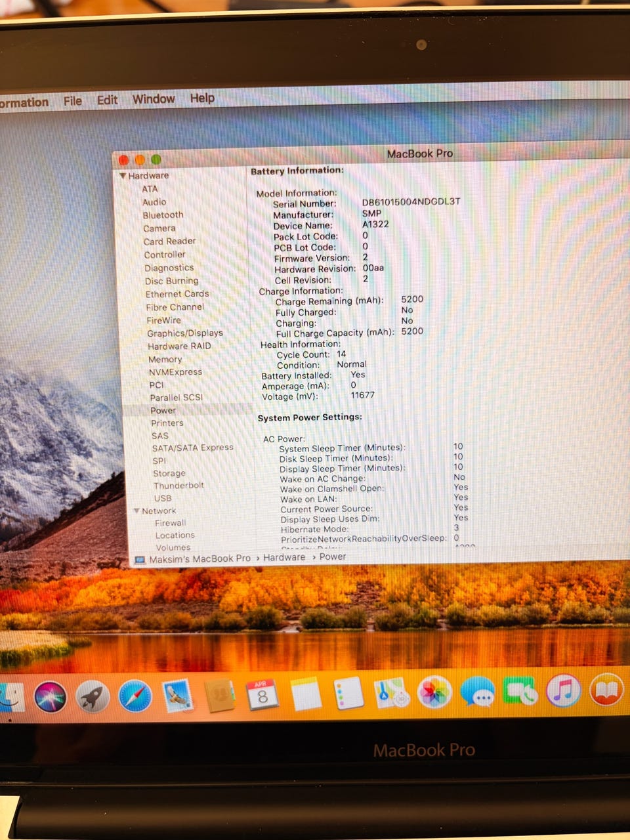Select Thunderbolt in the sidebar
The height and width of the screenshot is (840, 630).
click(x=178, y=486)
